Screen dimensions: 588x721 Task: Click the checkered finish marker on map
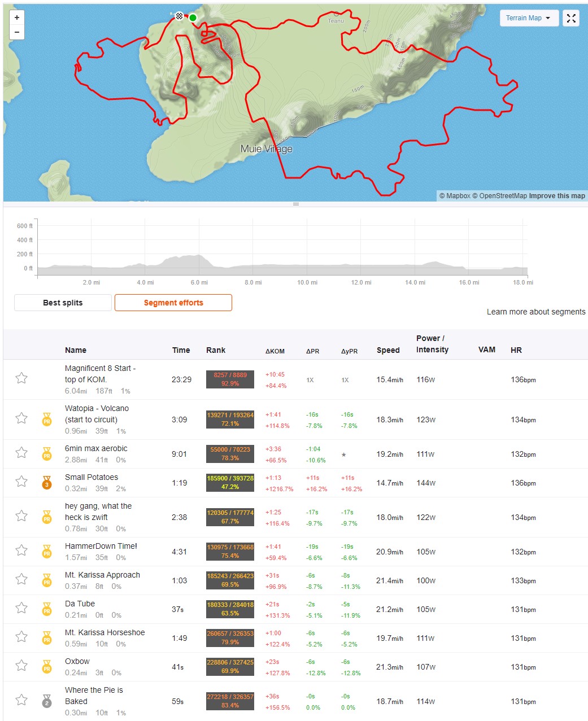(x=179, y=16)
